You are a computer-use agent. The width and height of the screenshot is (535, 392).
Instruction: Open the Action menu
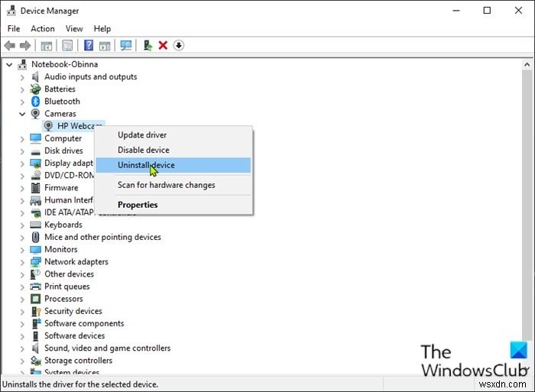(x=43, y=29)
